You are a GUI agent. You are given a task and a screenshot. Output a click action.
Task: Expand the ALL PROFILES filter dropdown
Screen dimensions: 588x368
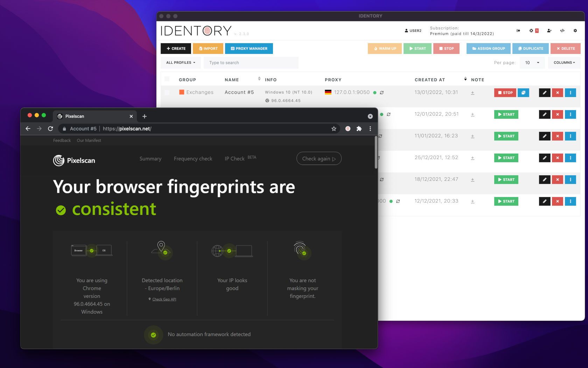(x=181, y=63)
